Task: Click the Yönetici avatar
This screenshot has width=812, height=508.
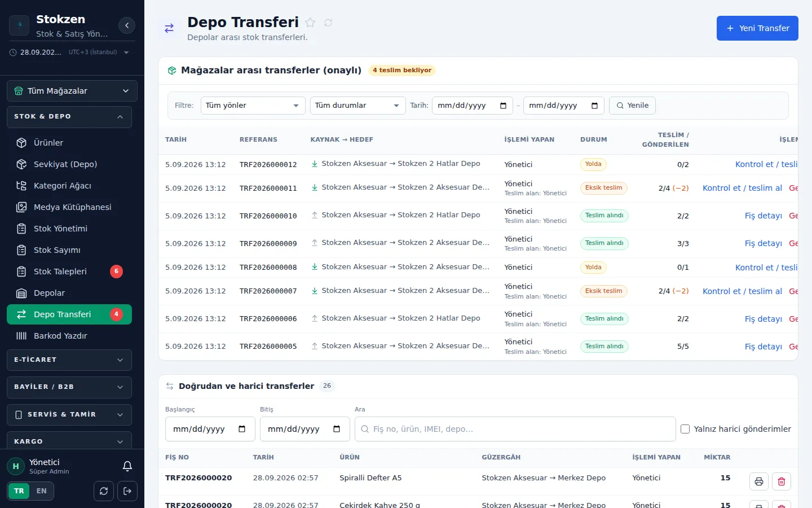Action: (16, 466)
